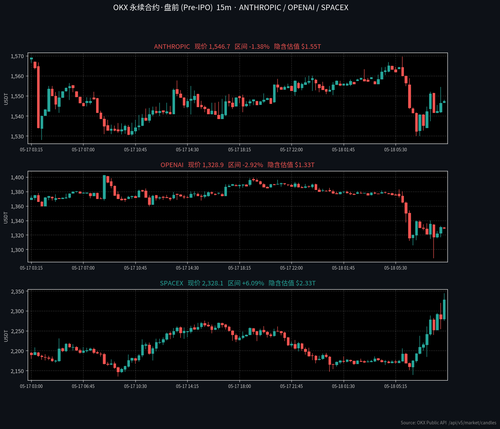Screen dimensions: 500x429
Task: Click the 'Source: OKX Public API' footer text
Action: tap(448, 423)
